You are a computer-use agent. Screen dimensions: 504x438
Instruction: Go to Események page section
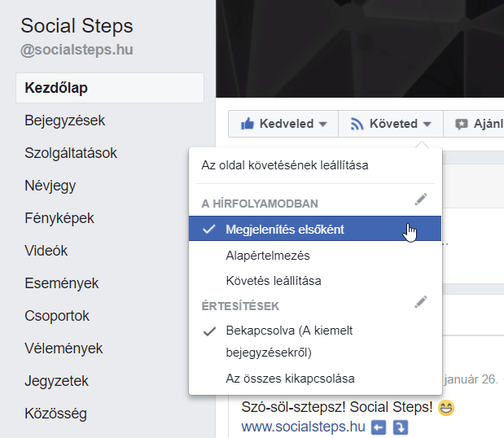click(x=62, y=283)
